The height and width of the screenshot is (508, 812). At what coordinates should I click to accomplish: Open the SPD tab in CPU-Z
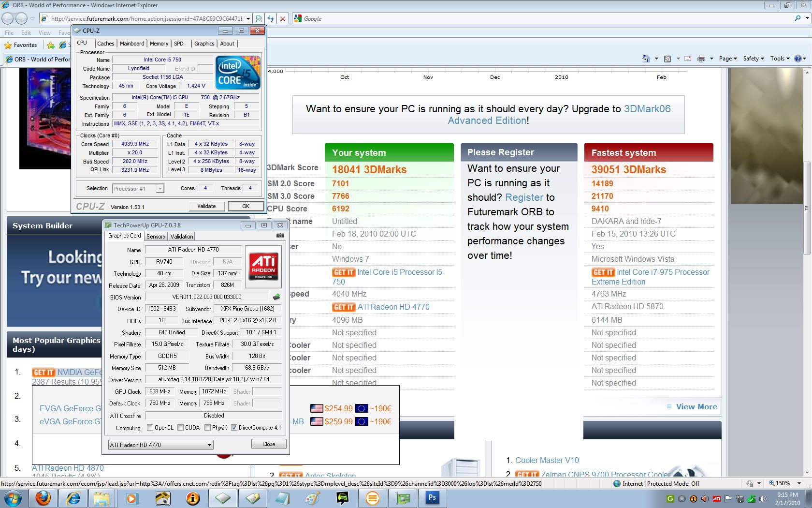[179, 44]
